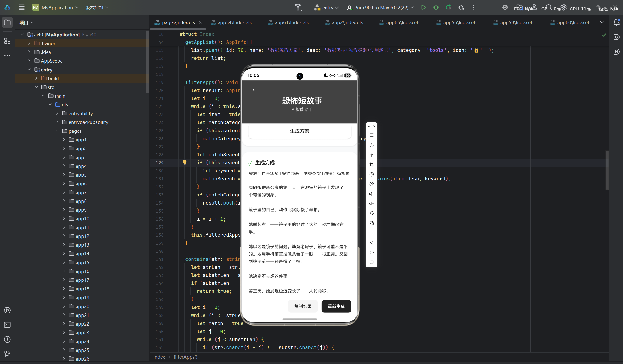Expand the .hvigor folder
The image size is (623, 364).
pos(29,43)
